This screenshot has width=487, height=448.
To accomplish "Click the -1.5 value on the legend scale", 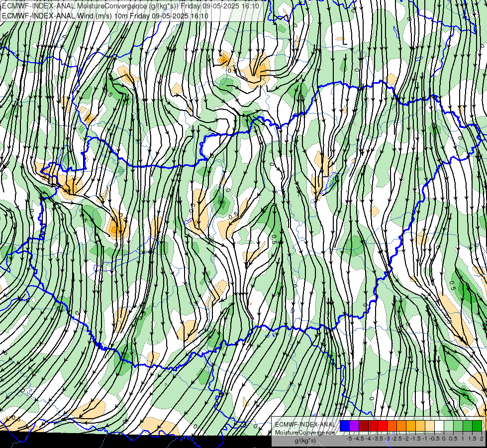I will point(415,439).
